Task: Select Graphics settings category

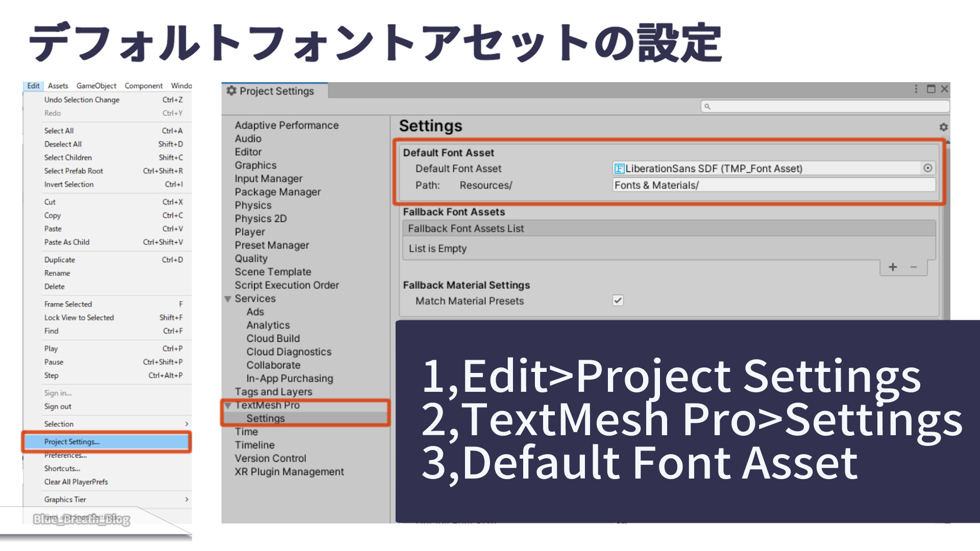Action: click(255, 165)
